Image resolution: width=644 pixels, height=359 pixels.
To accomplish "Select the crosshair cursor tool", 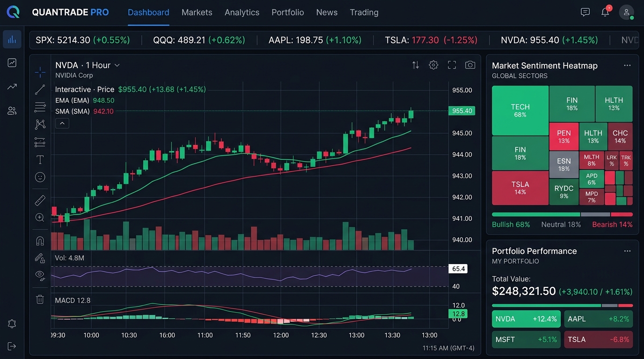I will pyautogui.click(x=40, y=72).
